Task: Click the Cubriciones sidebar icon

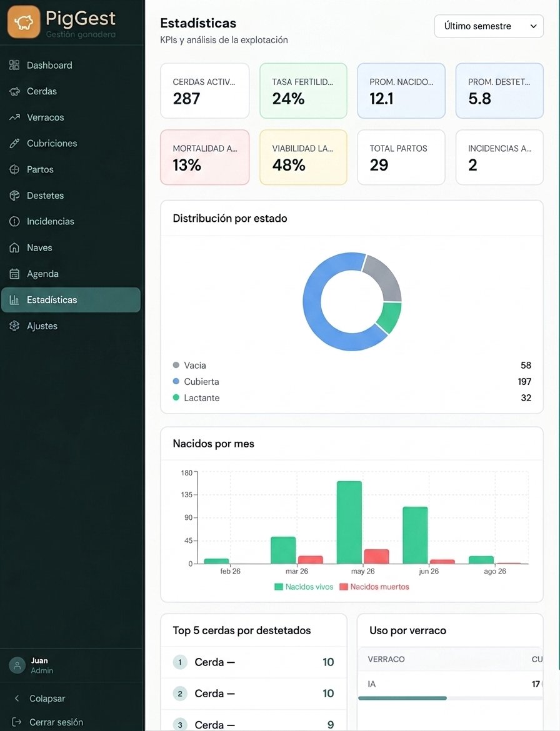Action: coord(14,144)
